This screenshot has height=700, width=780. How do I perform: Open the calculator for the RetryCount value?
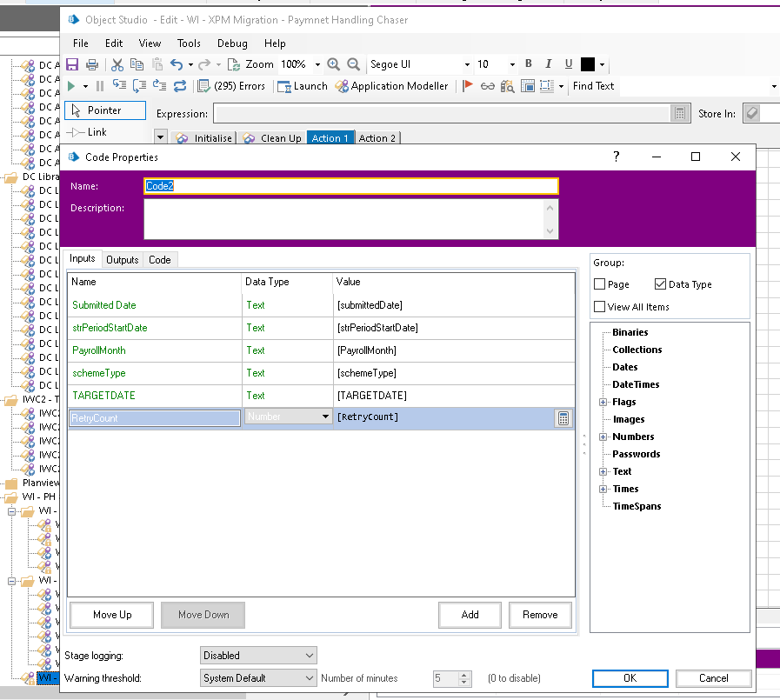563,418
